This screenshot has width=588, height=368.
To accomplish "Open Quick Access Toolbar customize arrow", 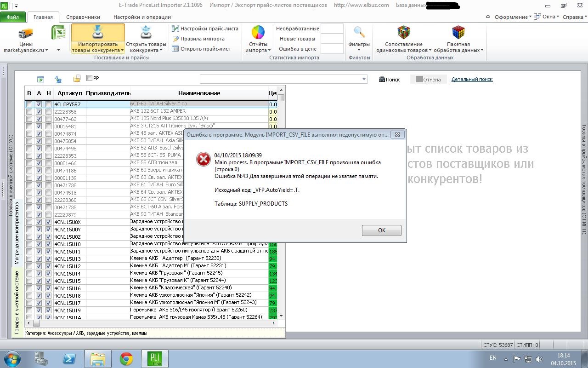I will click(x=17, y=6).
